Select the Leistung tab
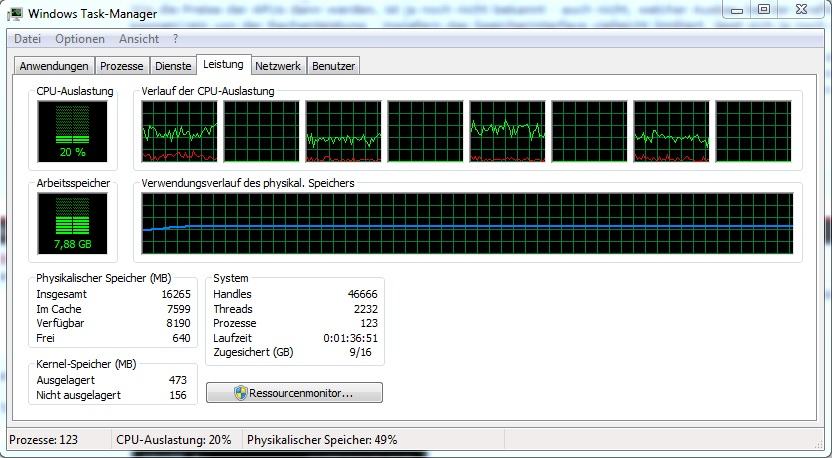Screen dimensions: 832x458 pos(223,64)
